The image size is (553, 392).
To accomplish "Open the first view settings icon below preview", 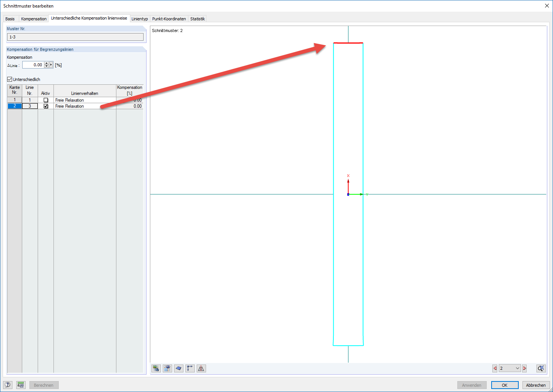I will click(156, 368).
